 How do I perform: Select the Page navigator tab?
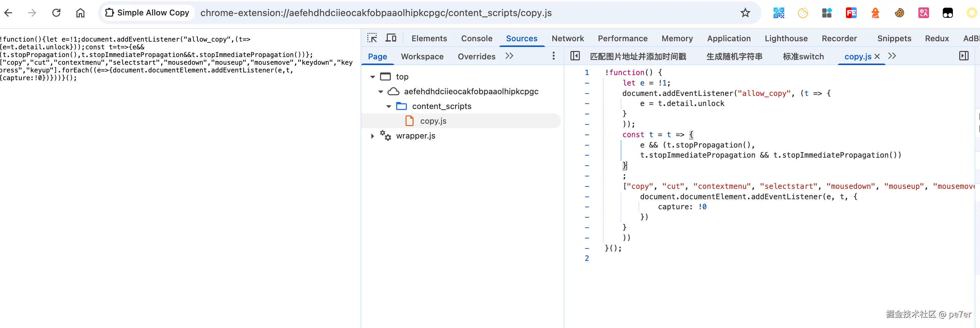[377, 56]
